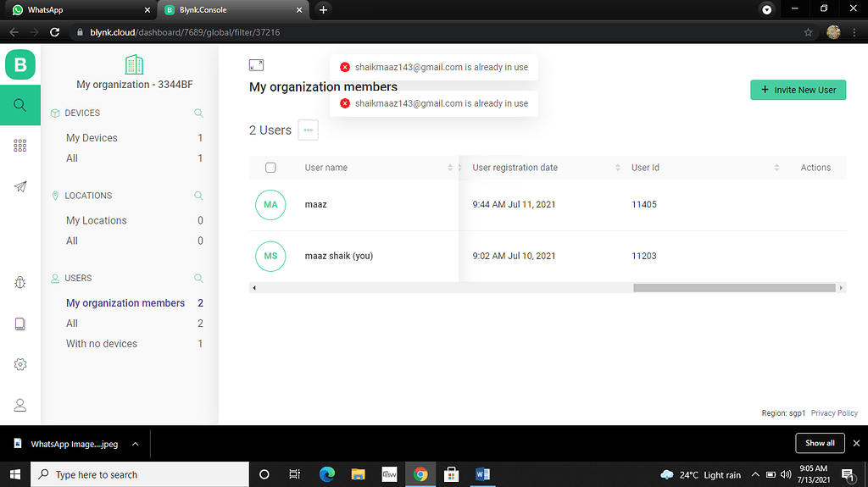Screen dimensions: 868x487
Task: Click the paper plane icon in sidebar
Action: (20, 186)
